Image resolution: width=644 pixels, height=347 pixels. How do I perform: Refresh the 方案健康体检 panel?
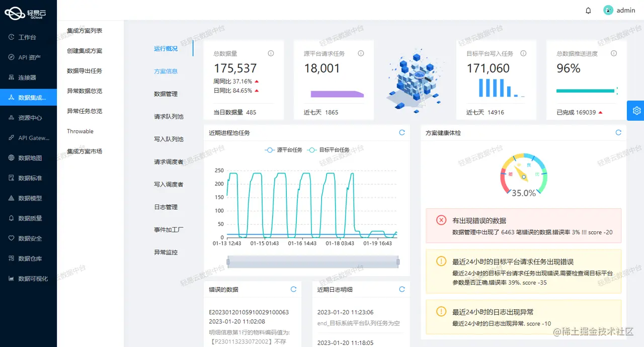pos(618,132)
